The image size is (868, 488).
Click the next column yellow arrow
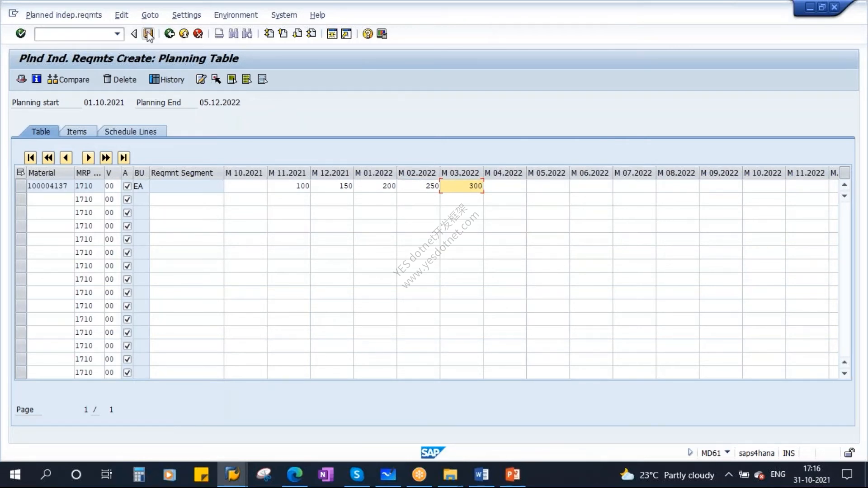(88, 157)
